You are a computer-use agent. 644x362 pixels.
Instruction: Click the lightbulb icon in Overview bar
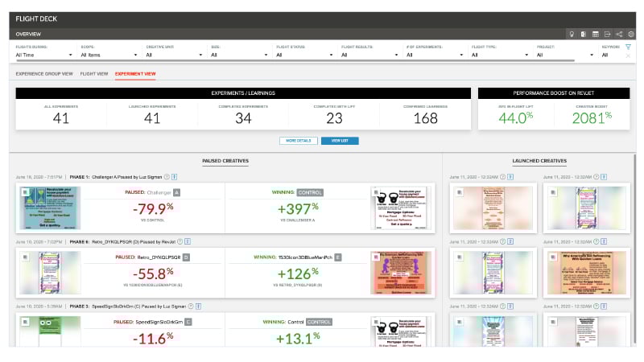[x=572, y=35]
